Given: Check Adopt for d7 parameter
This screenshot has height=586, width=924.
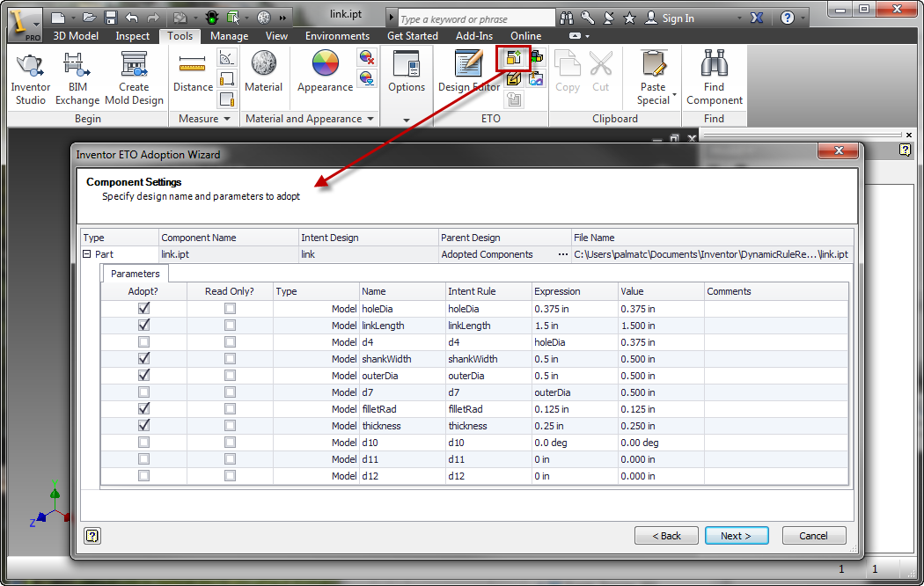Looking at the screenshot, I should 143,392.
